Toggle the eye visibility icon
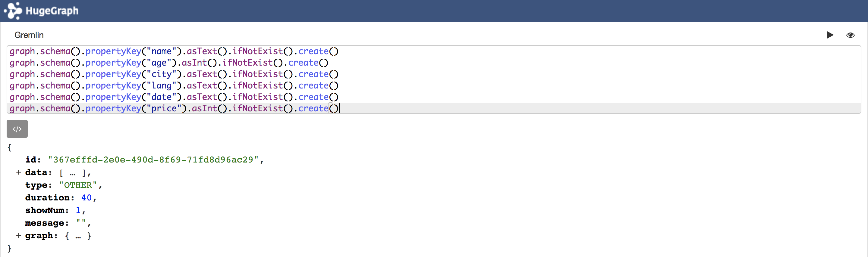The width and height of the screenshot is (868, 257). (850, 35)
